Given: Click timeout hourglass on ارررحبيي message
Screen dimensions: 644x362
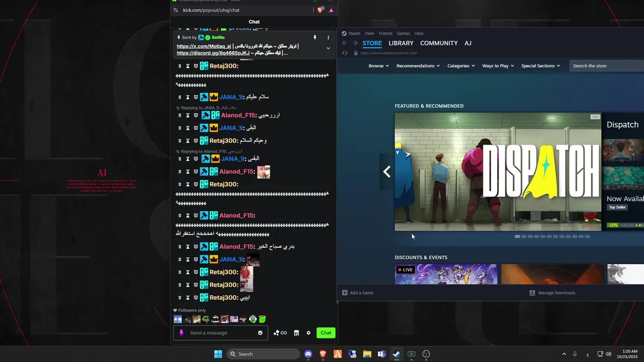Looking at the screenshot, I should (x=188, y=115).
